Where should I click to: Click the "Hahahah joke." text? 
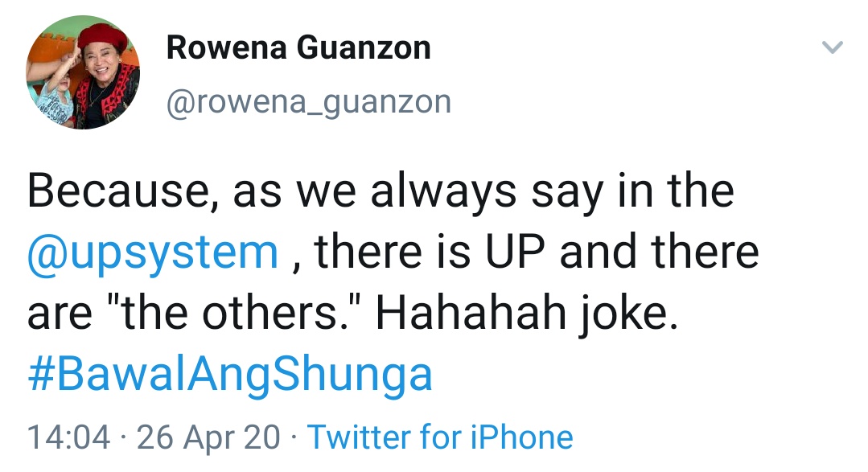(521, 314)
